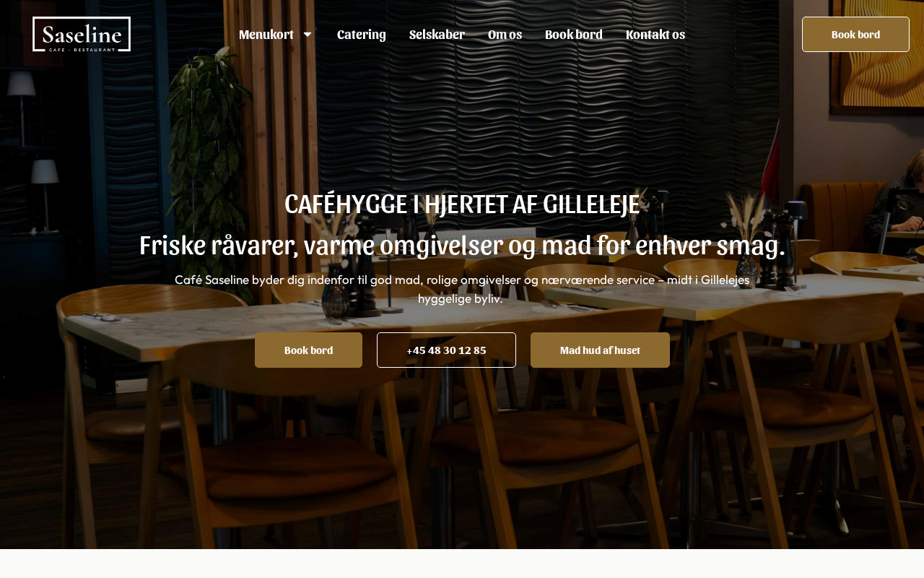This screenshot has width=924, height=578.
Task: Call the number +45 48 30 12 85
Action: tap(446, 350)
